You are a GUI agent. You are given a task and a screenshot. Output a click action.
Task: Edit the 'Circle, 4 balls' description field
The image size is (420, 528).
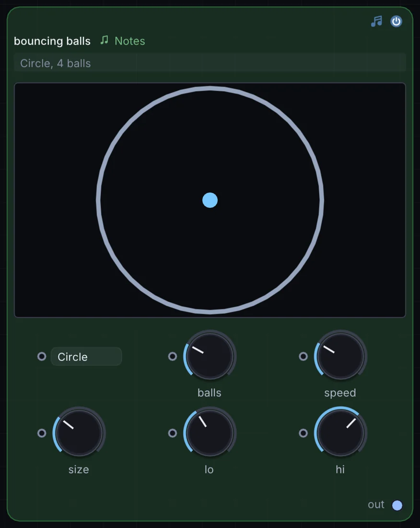tap(210, 63)
